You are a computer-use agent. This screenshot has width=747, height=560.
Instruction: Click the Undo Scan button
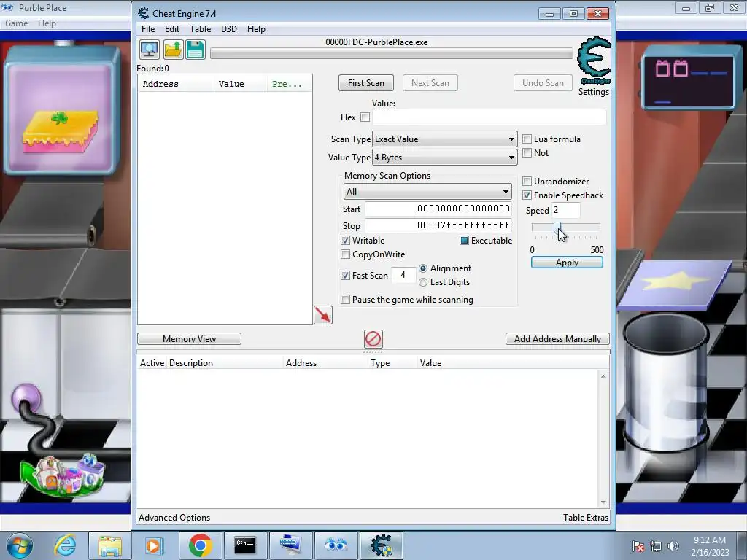[543, 83]
